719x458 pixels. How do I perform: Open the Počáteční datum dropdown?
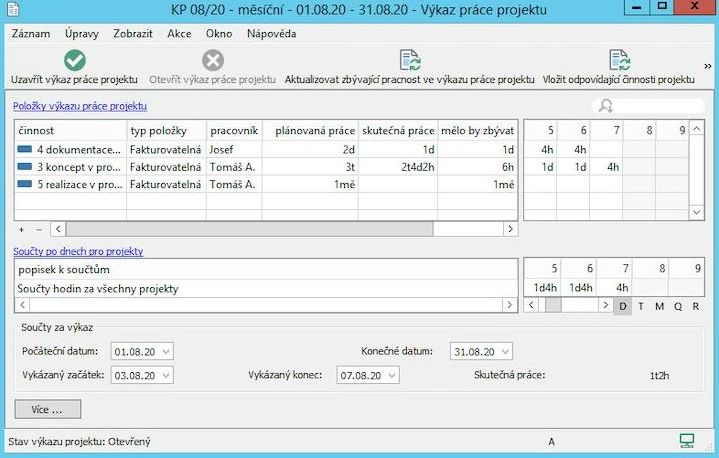point(165,351)
